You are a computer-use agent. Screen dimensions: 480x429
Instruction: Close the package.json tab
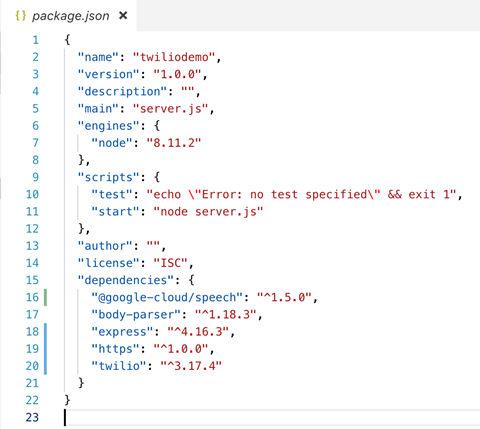(123, 15)
